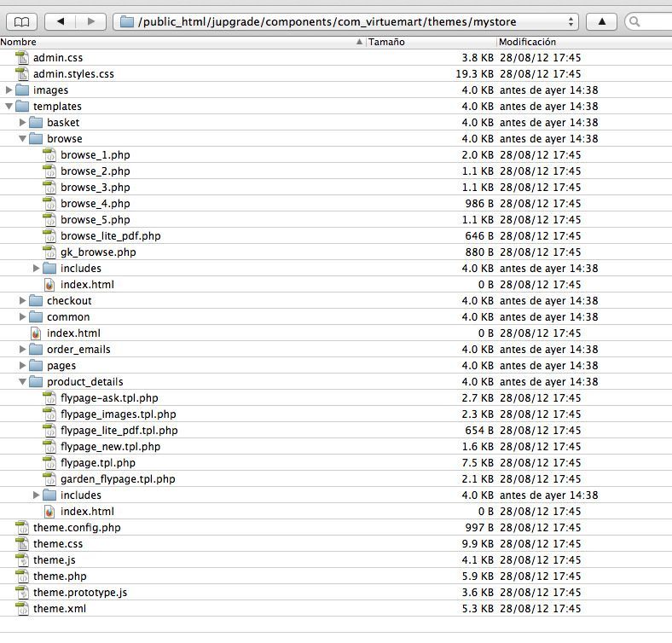Select the flypage-ask.tpl.php file icon

click(x=49, y=397)
